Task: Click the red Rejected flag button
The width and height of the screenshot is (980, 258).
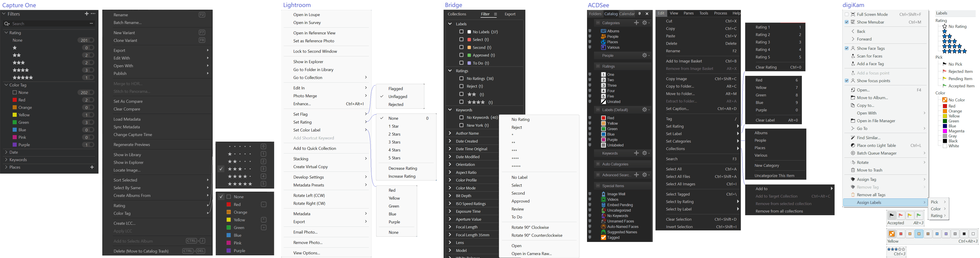Action: click(x=900, y=216)
